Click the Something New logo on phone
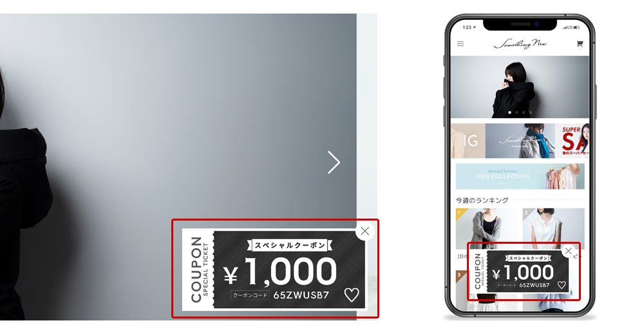644x334 pixels. click(520, 44)
